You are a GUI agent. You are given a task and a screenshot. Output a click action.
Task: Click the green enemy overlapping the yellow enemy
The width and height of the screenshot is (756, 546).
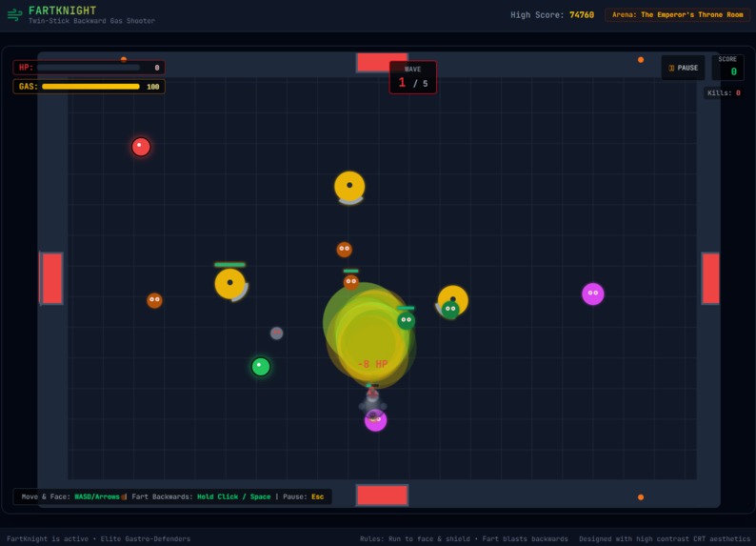(450, 309)
